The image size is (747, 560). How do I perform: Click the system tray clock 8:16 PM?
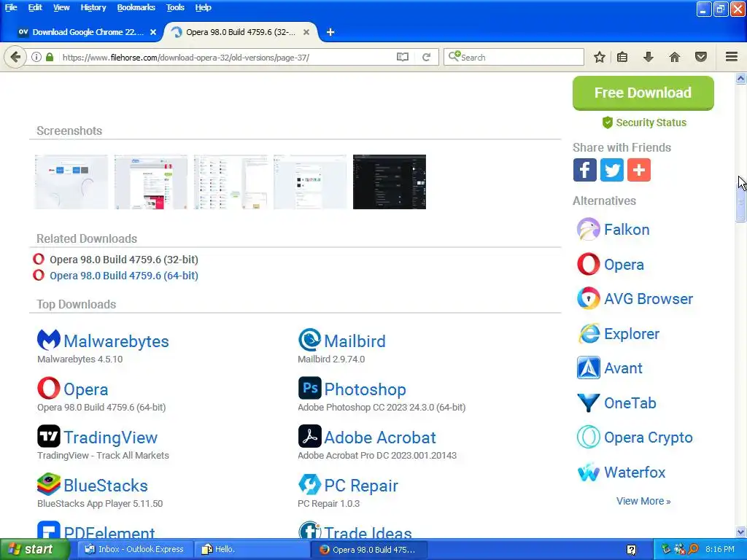(719, 549)
